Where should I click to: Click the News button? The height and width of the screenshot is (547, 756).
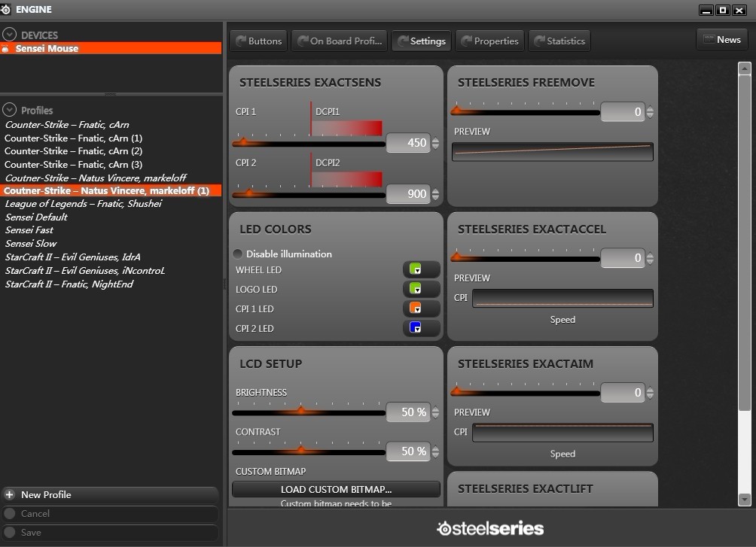tap(722, 40)
